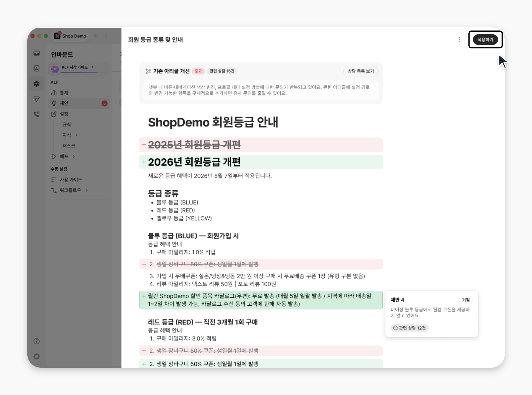Click the ALF 시작 가이드 progress banner
The width and height of the screenshot is (532, 395).
coord(79,69)
